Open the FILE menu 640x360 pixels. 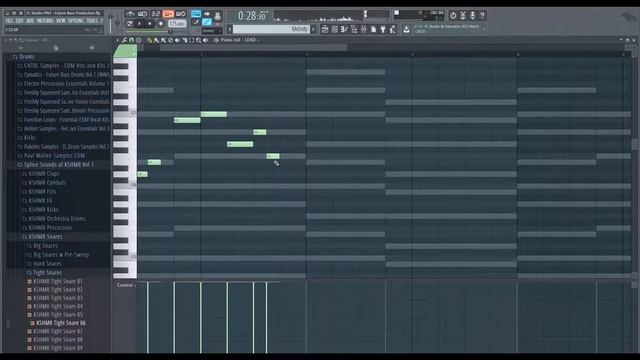[x=9, y=21]
